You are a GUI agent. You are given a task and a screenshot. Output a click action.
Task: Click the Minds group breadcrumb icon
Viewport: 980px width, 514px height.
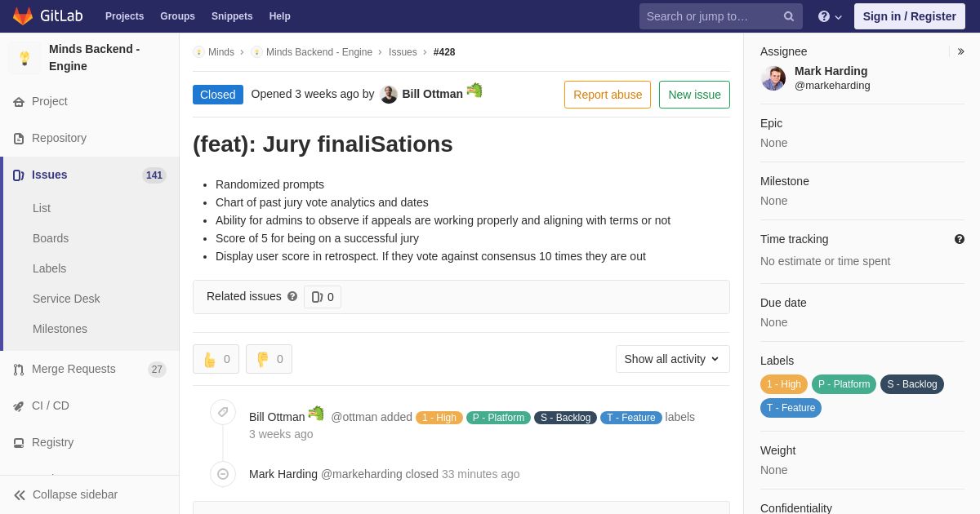tap(198, 52)
